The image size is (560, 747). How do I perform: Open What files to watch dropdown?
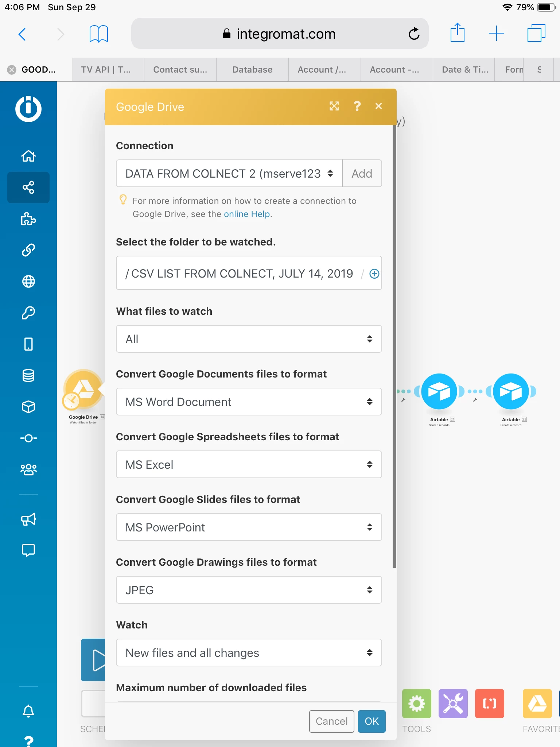[x=249, y=339]
